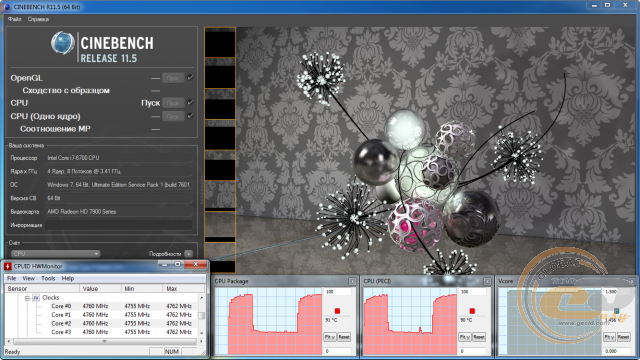Open the Файл menu
The image size is (640, 360).
(x=15, y=19)
